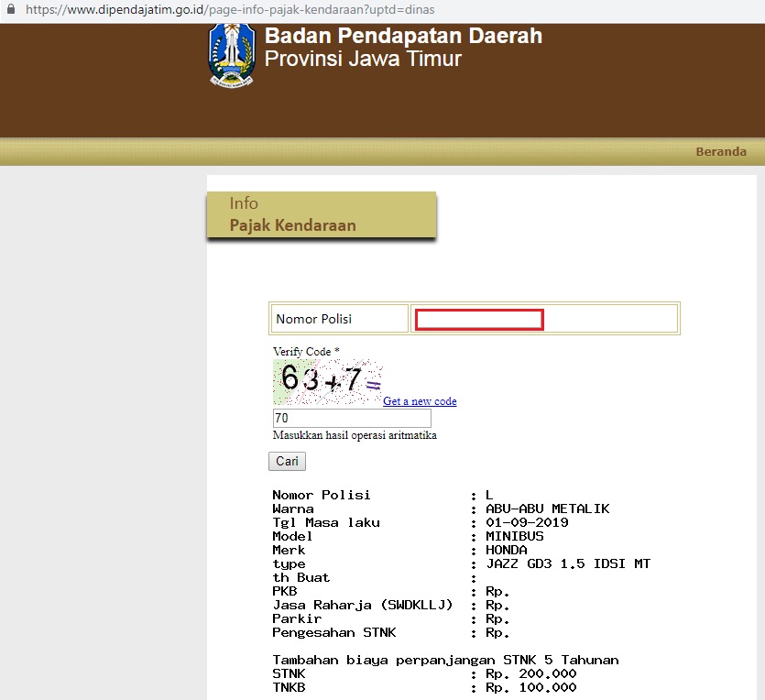Click the Rp. 200.000 STNK fee
This screenshot has width=765, height=700.
coord(530,673)
